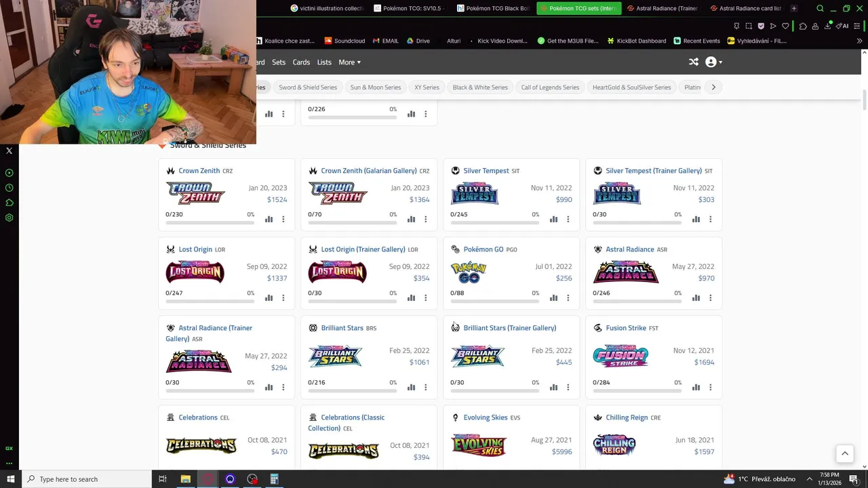Screen dimensions: 868x488
Task: Click the Pokémon GO 0/88 progress bar
Action: (495, 300)
